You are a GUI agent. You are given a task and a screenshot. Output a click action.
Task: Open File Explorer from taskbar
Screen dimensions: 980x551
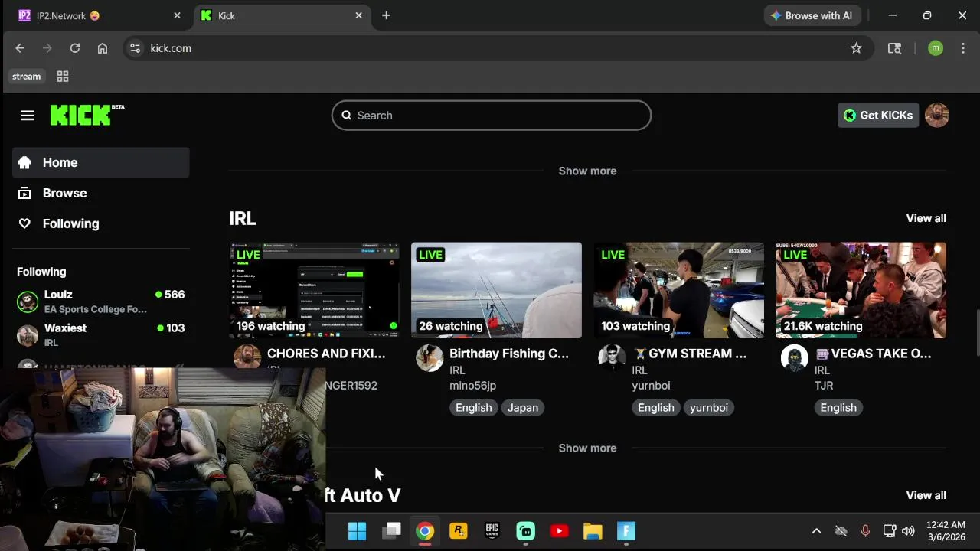tap(593, 531)
